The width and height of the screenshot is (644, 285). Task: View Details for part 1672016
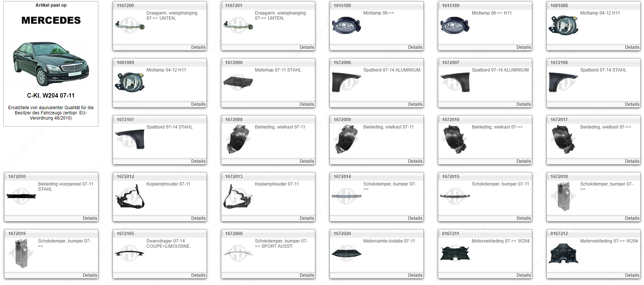[x=524, y=161]
